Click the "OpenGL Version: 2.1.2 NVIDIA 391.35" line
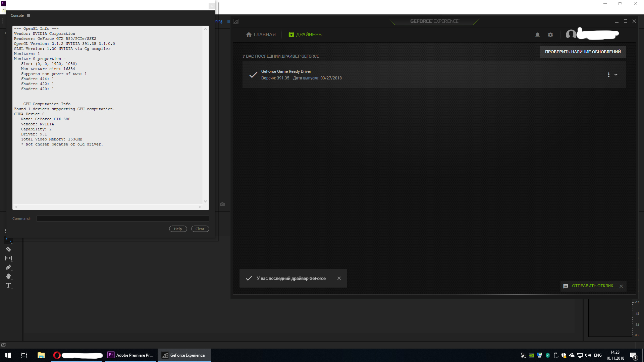The height and width of the screenshot is (362, 644). pos(64,44)
